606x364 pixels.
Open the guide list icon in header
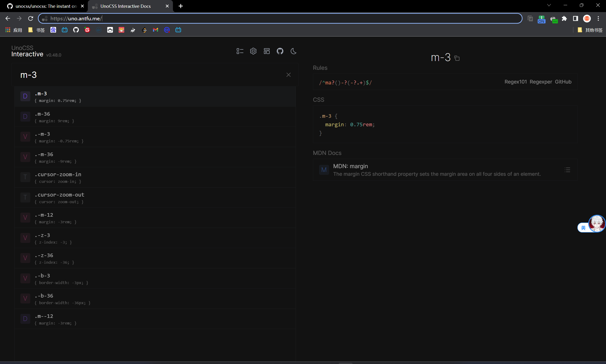(x=240, y=51)
